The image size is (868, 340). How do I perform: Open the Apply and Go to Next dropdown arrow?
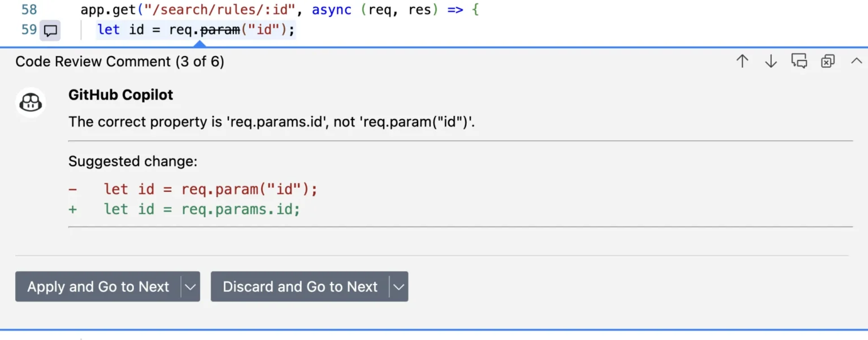point(190,287)
